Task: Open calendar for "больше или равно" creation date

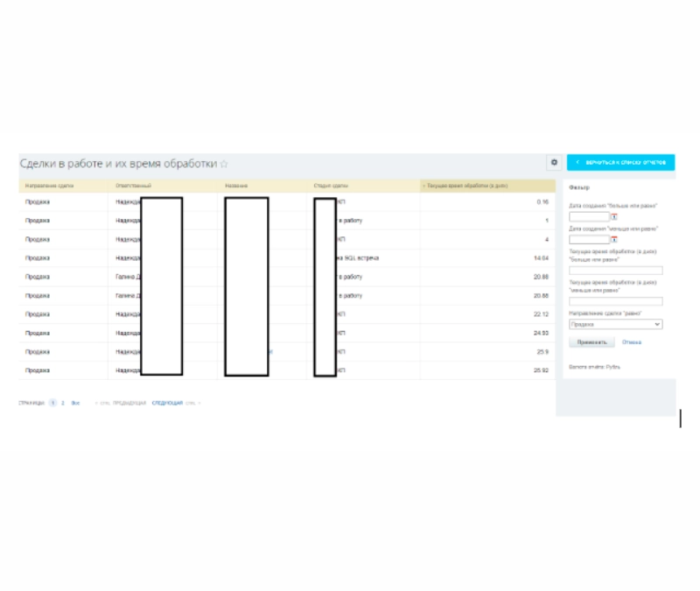Action: point(614,216)
